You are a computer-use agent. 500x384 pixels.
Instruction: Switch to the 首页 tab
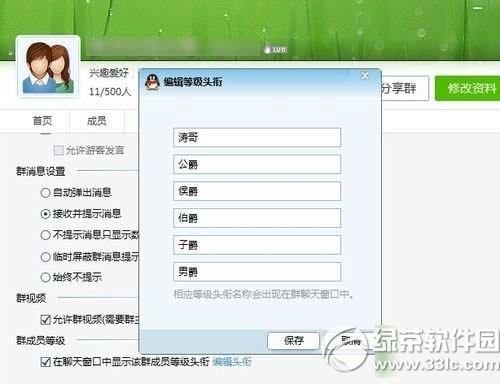tap(42, 121)
